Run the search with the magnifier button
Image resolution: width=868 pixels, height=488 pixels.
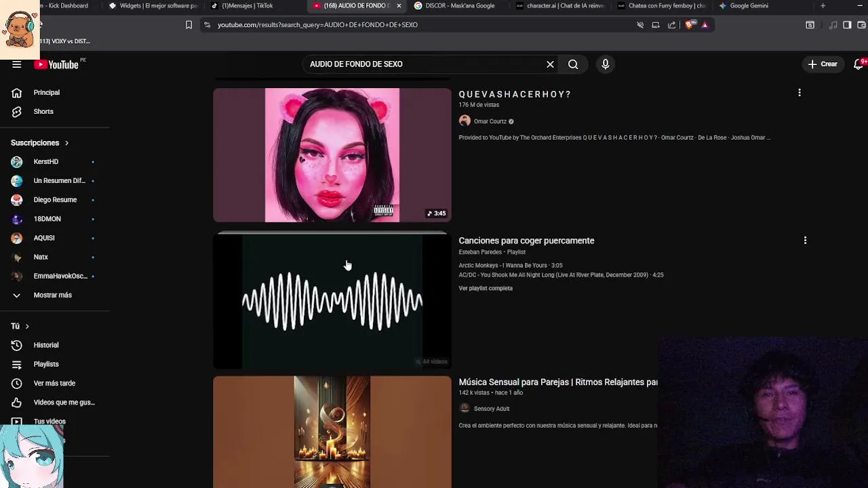point(573,64)
